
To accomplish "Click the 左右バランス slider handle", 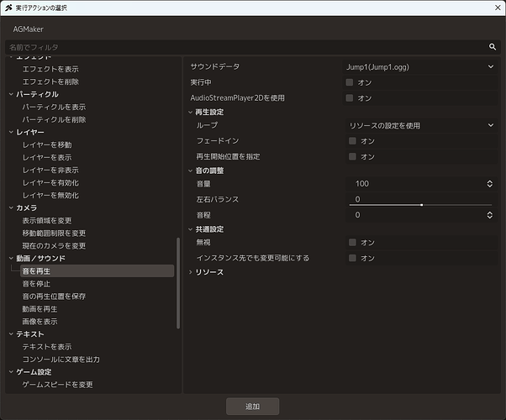I will pyautogui.click(x=421, y=205).
